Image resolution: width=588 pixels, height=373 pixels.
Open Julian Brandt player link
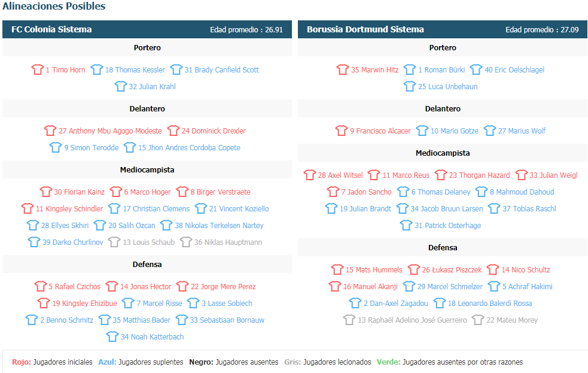[x=365, y=208]
